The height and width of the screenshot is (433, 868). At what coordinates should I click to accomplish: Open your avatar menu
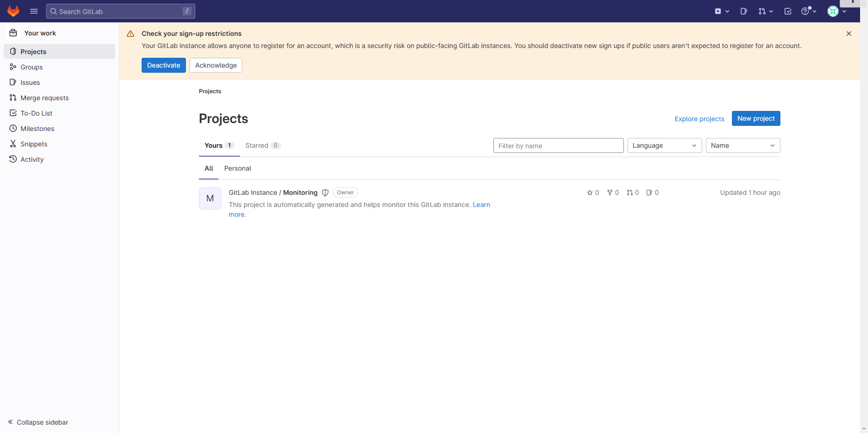pos(834,11)
